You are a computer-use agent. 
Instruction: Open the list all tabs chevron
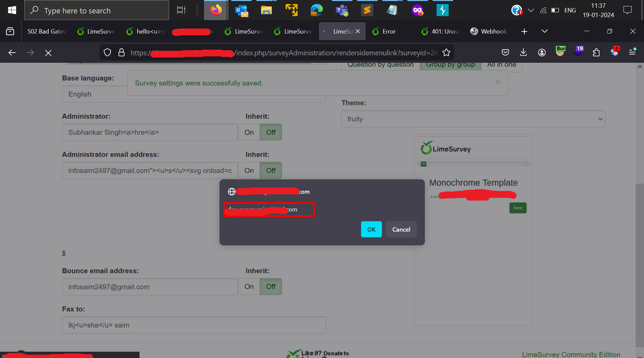pos(544,31)
